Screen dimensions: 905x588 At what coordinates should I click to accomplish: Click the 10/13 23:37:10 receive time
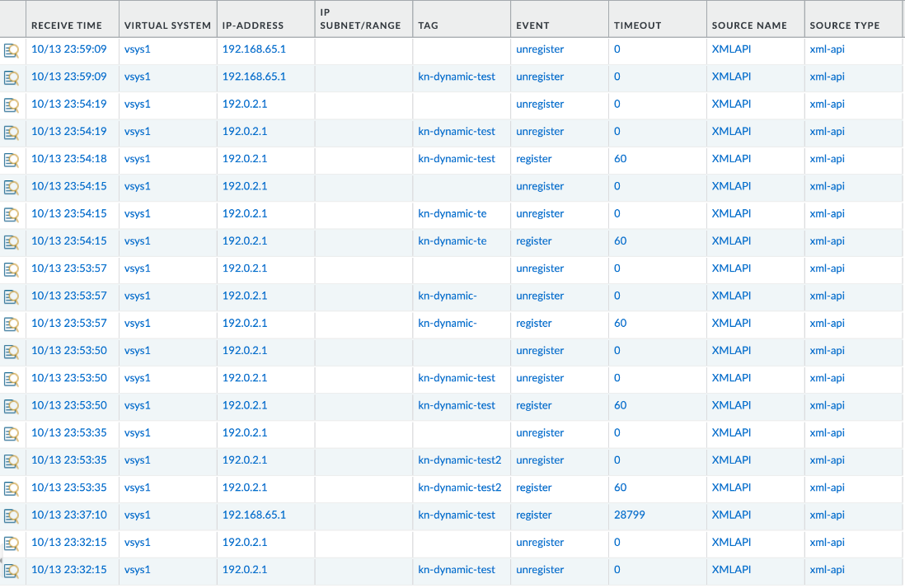pyautogui.click(x=68, y=515)
